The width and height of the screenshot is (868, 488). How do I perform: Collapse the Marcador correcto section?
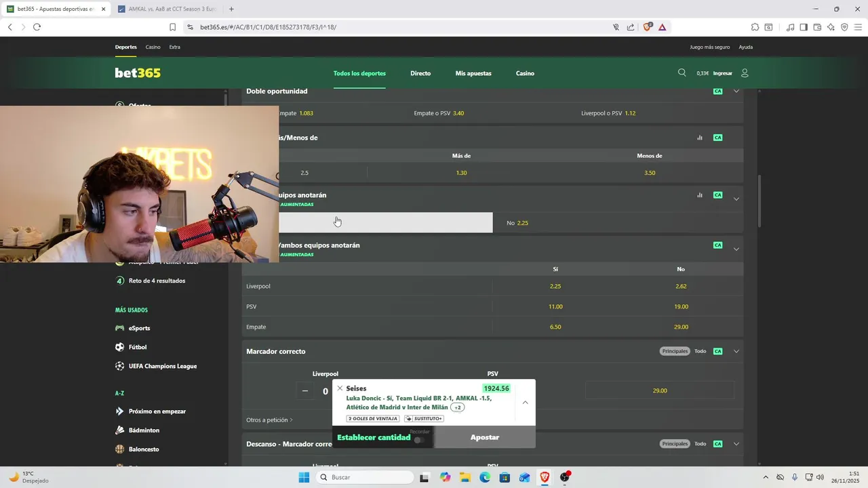(x=736, y=351)
